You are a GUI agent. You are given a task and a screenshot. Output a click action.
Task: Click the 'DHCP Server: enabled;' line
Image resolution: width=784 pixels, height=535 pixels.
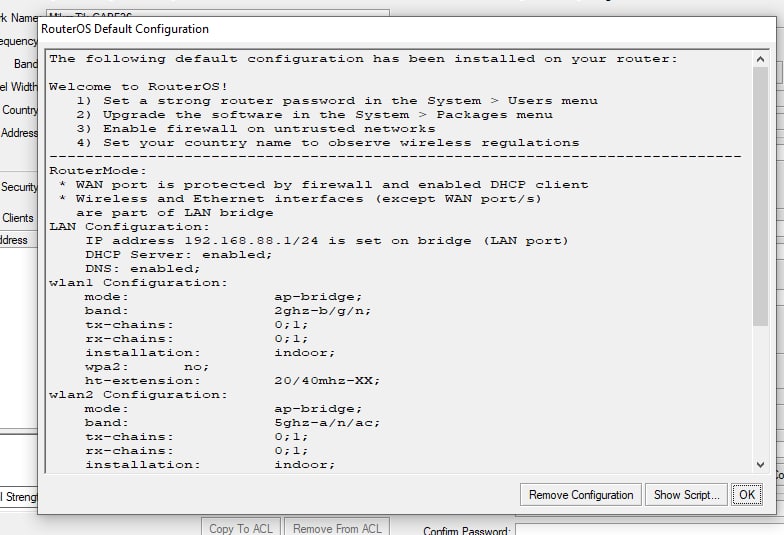(178, 254)
